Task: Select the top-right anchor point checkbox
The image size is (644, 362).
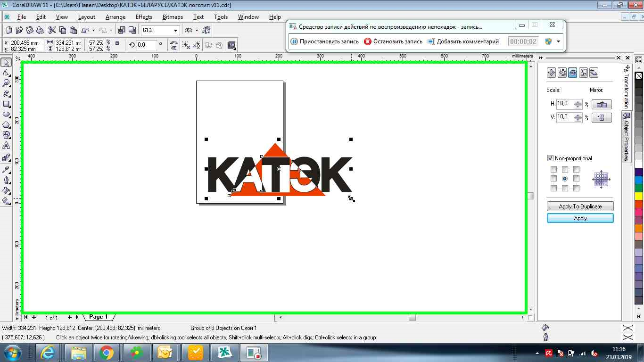Action: coord(576,169)
